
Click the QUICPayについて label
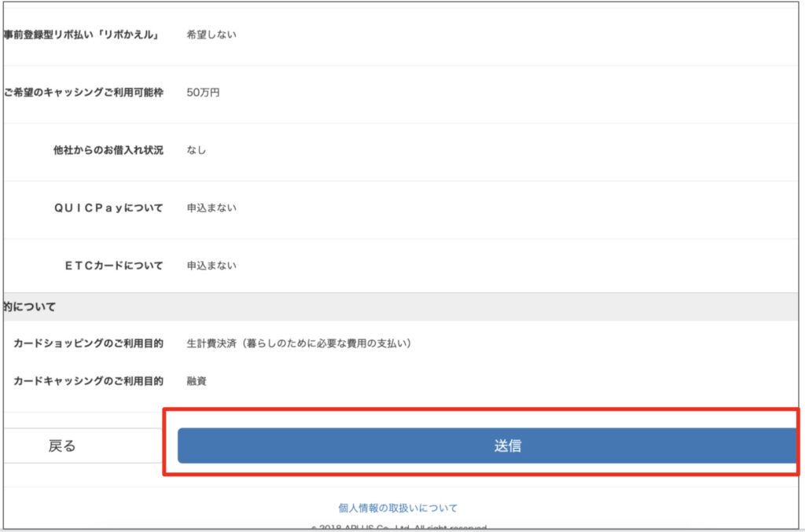108,207
